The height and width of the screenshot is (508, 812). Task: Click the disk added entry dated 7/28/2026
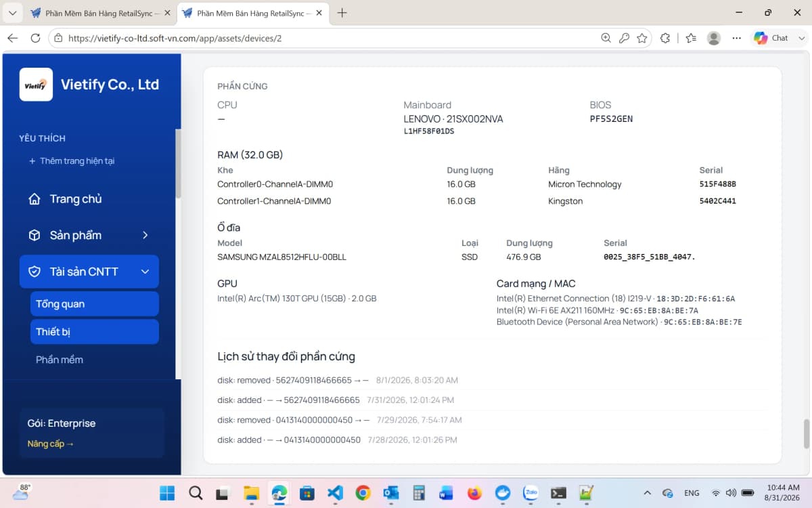tap(337, 440)
